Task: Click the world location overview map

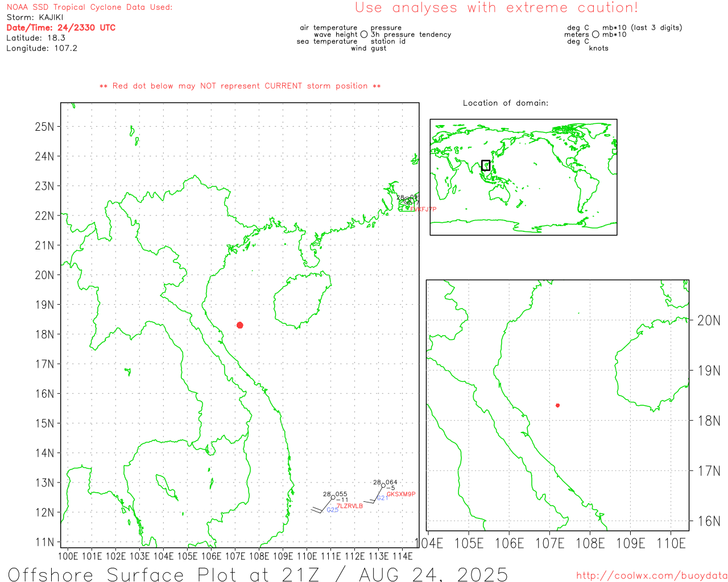Action: point(523,177)
